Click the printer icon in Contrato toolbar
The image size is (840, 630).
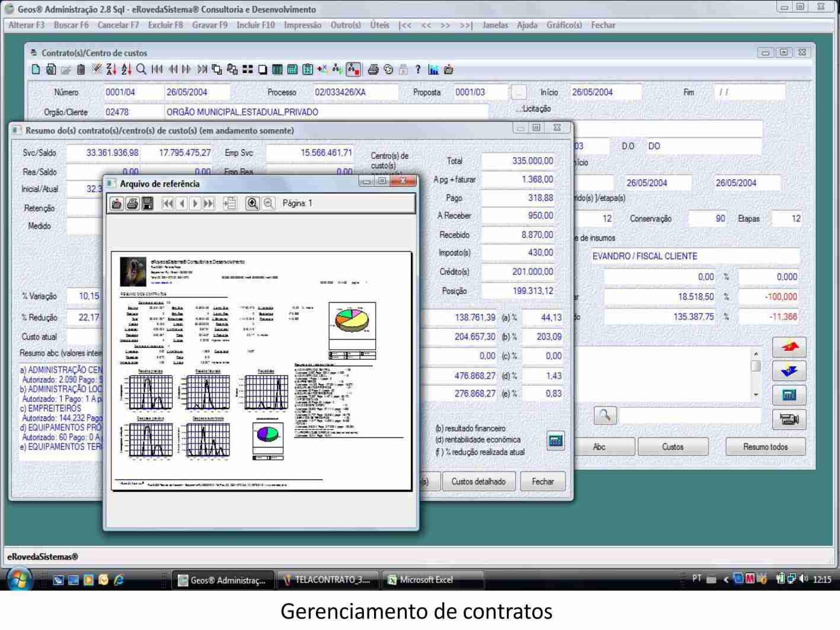click(x=373, y=69)
